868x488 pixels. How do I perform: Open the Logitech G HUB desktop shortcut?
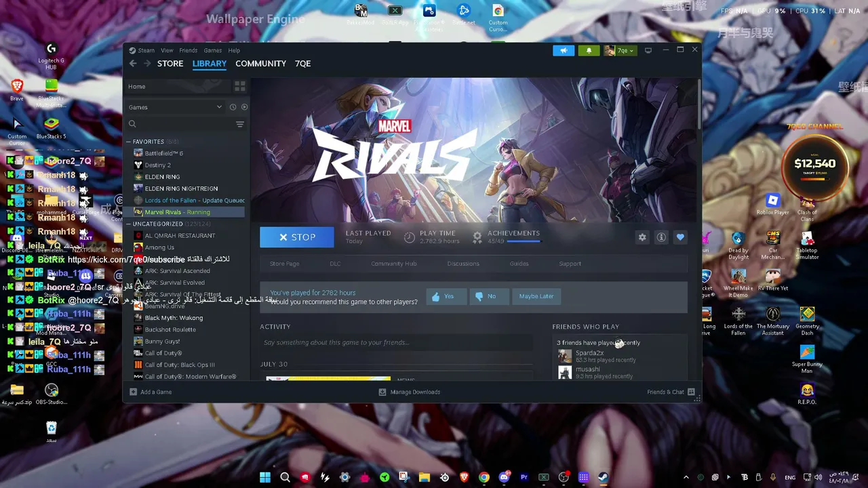[51, 56]
